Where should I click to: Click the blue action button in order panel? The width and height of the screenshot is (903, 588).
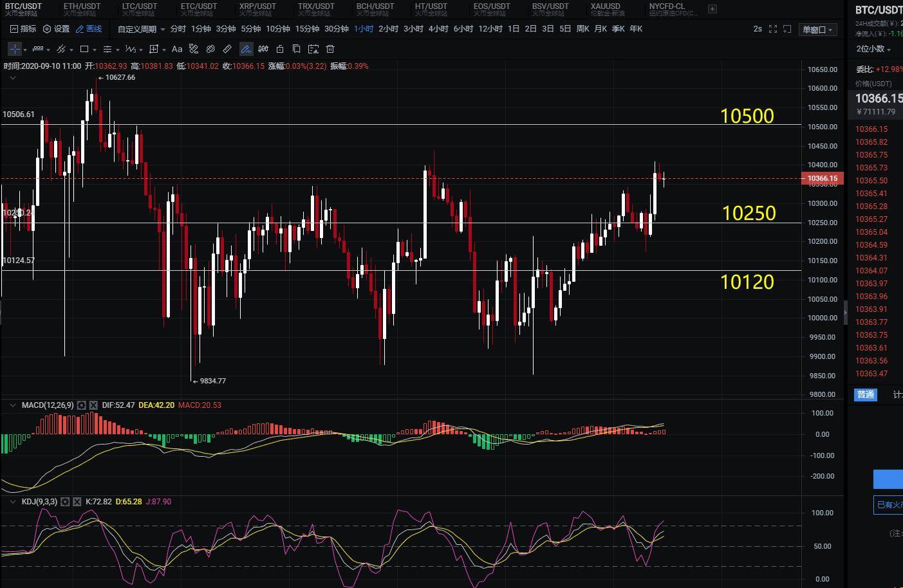click(888, 479)
